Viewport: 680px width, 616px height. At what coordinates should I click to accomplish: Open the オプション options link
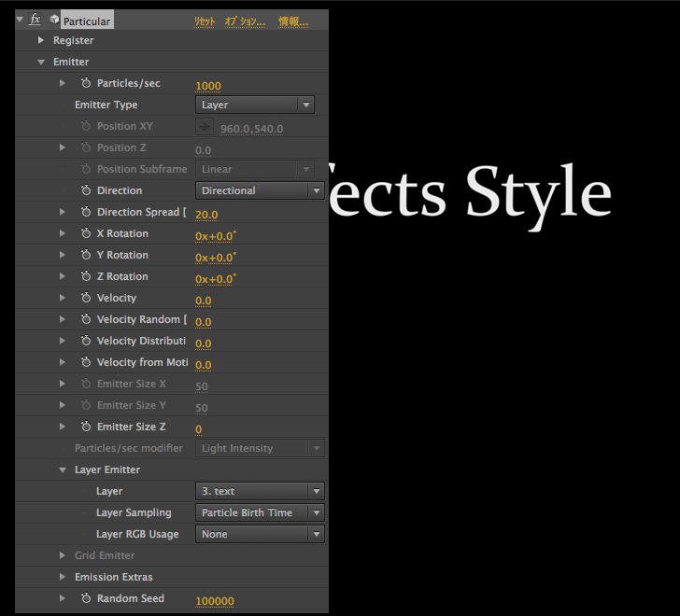click(x=245, y=21)
